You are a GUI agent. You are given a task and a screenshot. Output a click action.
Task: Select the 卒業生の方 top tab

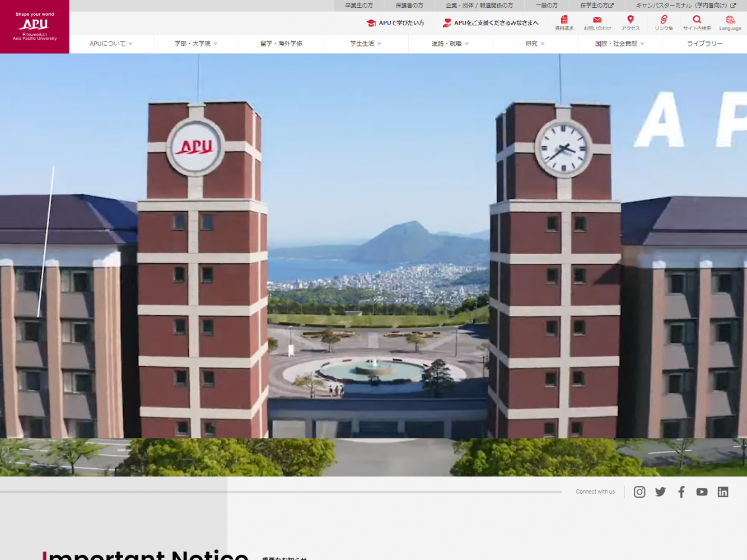tap(359, 6)
